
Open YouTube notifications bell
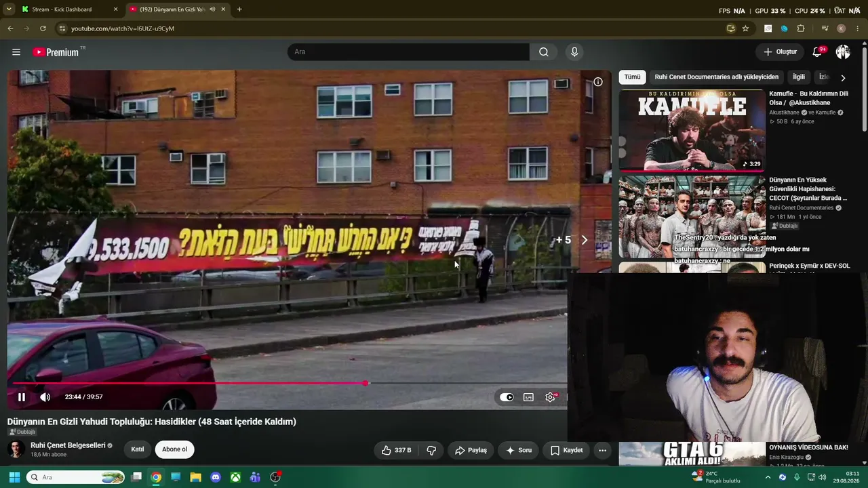click(818, 52)
